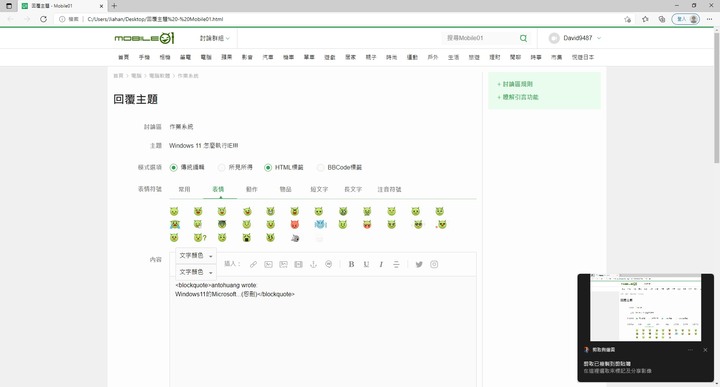This screenshot has height=387, width=720.
Task: Open the upper 文字顏色 dropdown
Action: [196, 256]
